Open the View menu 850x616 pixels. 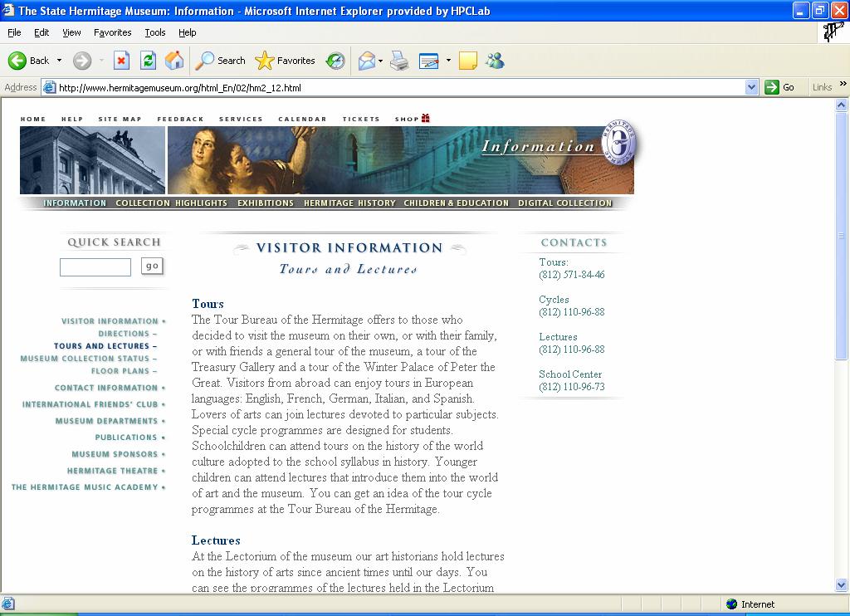(x=71, y=32)
